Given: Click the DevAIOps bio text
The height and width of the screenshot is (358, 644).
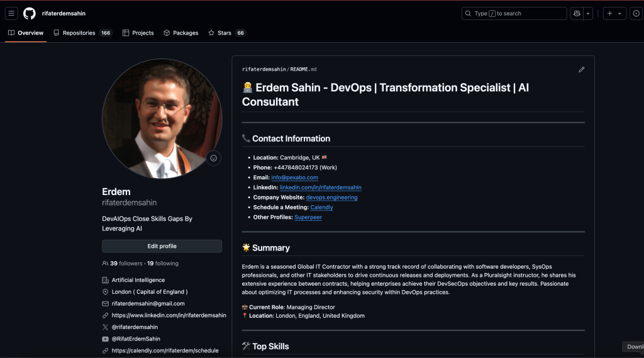Looking at the screenshot, I should 147,223.
